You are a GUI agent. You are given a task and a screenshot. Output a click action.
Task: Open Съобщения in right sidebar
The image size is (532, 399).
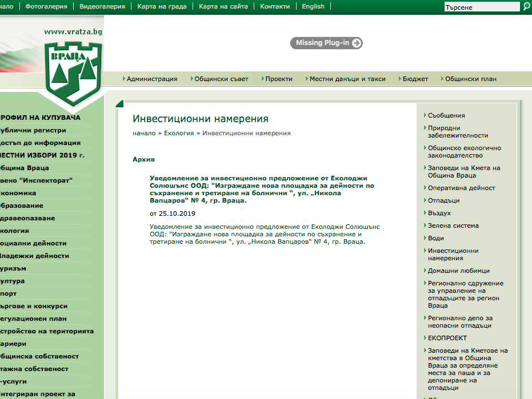(x=446, y=116)
